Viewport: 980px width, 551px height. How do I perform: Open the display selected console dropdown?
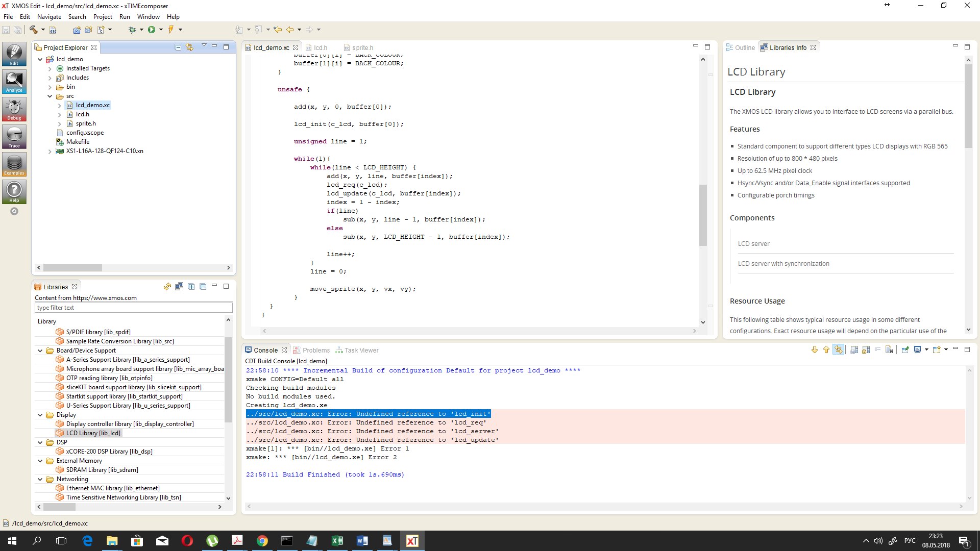[926, 350]
